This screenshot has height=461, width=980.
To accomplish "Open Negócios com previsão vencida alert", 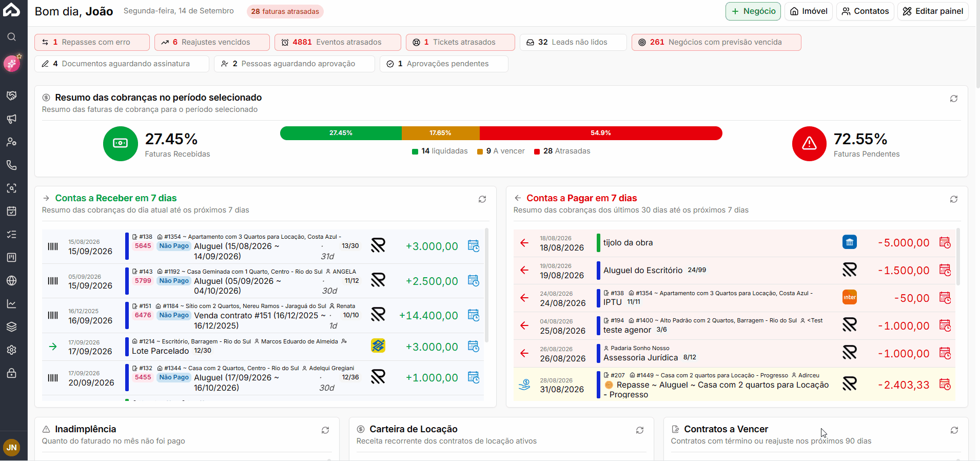I will click(716, 42).
